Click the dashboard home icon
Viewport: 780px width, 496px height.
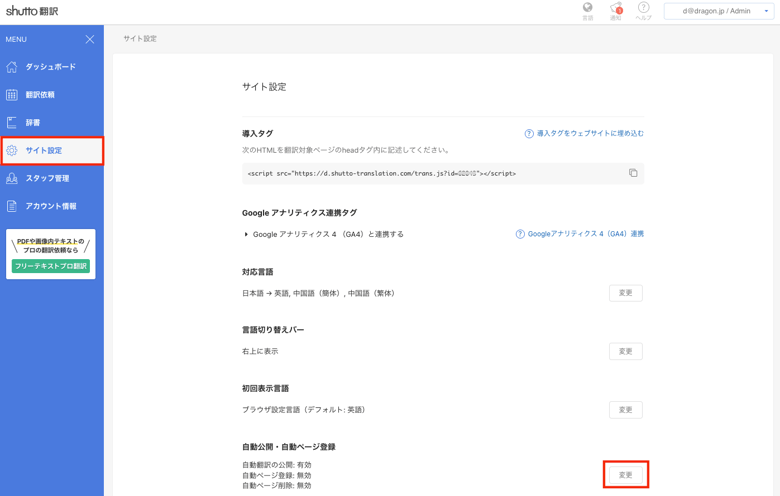click(12, 67)
